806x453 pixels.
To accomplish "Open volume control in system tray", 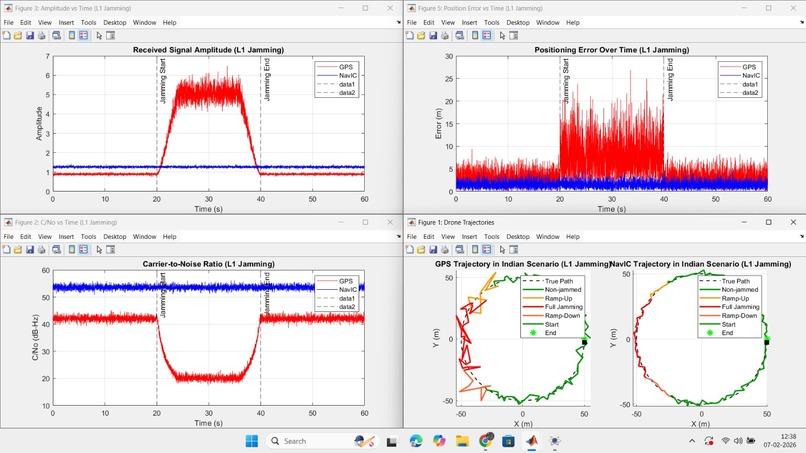I will point(738,441).
